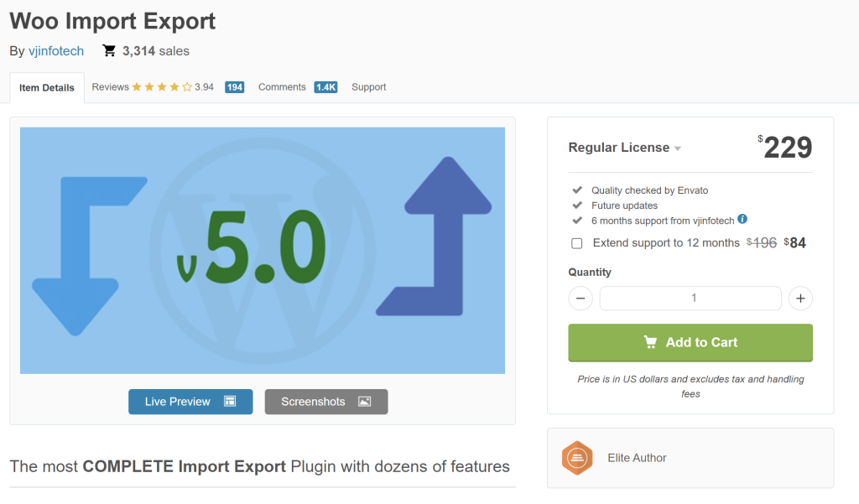Click the Quantity input field
Image resolution: width=859 pixels, height=504 pixels.
(690, 299)
